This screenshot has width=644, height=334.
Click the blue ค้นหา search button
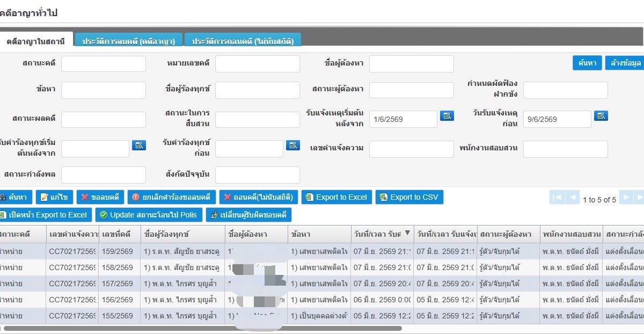[587, 63]
